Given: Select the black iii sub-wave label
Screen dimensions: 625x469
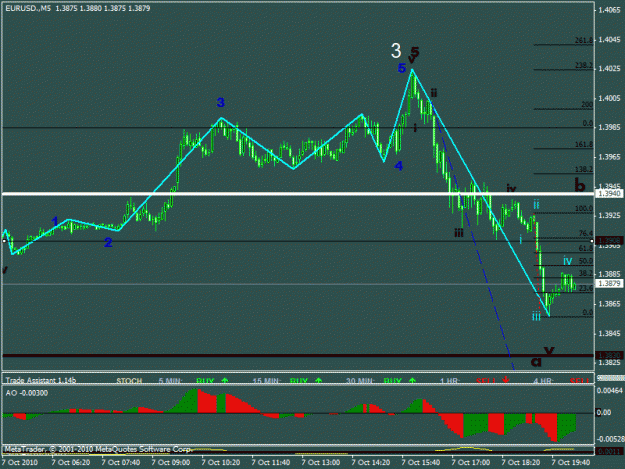Looking at the screenshot, I should 459,233.
